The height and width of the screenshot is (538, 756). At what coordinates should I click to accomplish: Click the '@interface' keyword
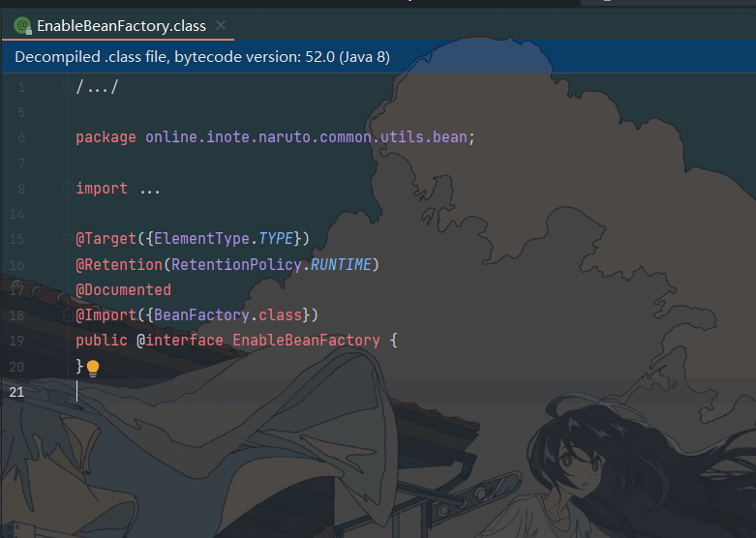180,341
